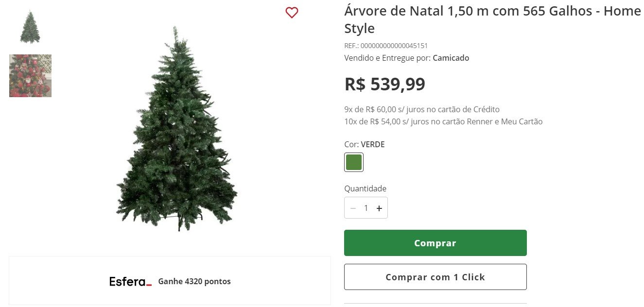Click the Quantidade label

click(366, 188)
